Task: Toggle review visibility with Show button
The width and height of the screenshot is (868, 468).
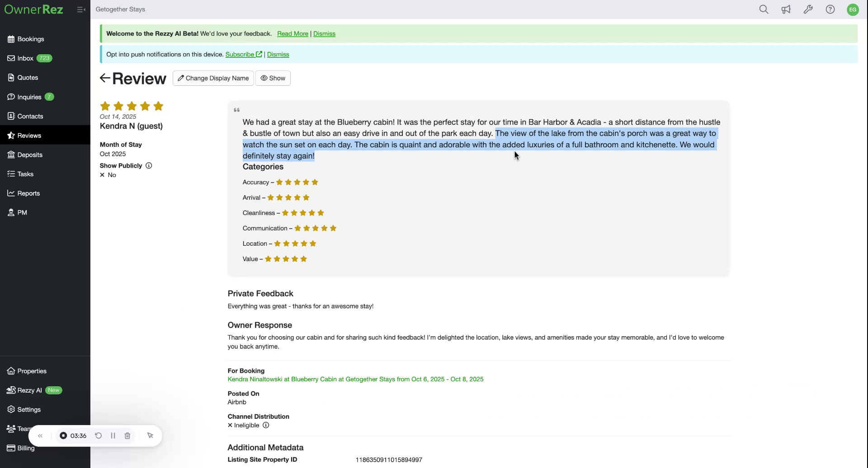Action: click(x=273, y=78)
